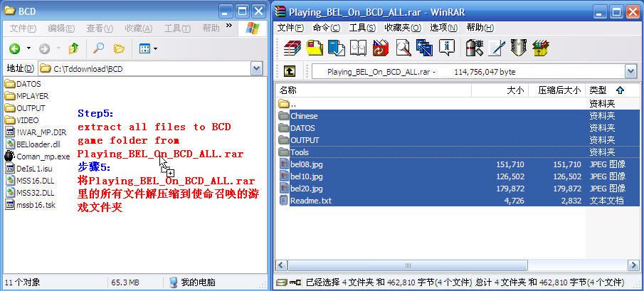Open 文件(F) menu in BCD explorer
The height and width of the screenshot is (291, 644).
[23, 28]
